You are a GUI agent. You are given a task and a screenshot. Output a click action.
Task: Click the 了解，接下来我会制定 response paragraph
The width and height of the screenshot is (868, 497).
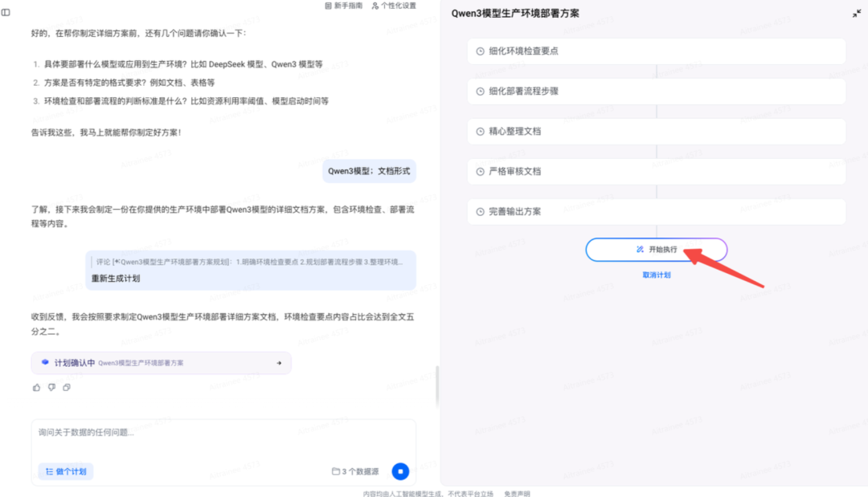pos(223,217)
